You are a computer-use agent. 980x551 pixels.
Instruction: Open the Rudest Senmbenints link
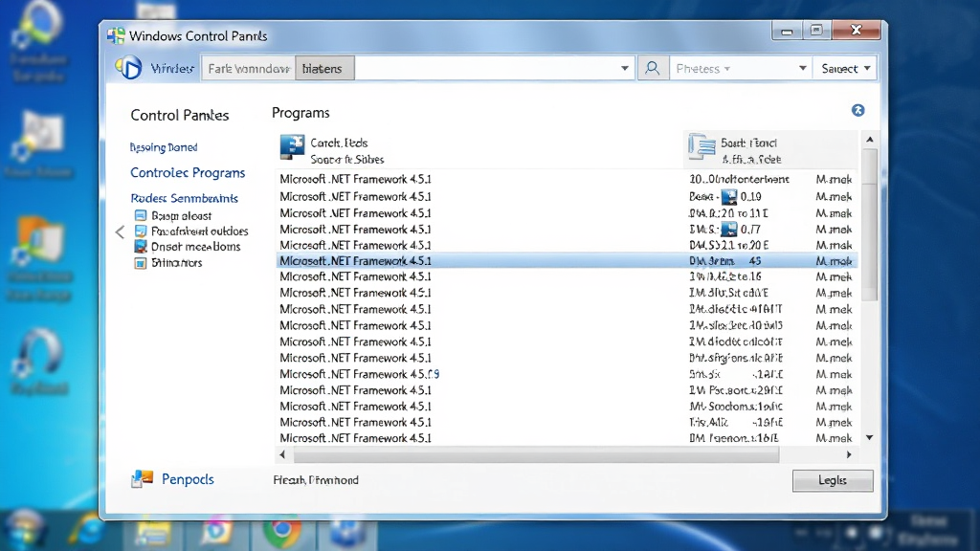click(185, 198)
